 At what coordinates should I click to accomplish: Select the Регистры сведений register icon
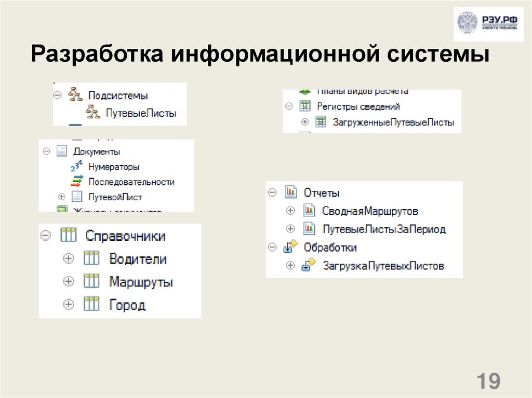(305, 106)
